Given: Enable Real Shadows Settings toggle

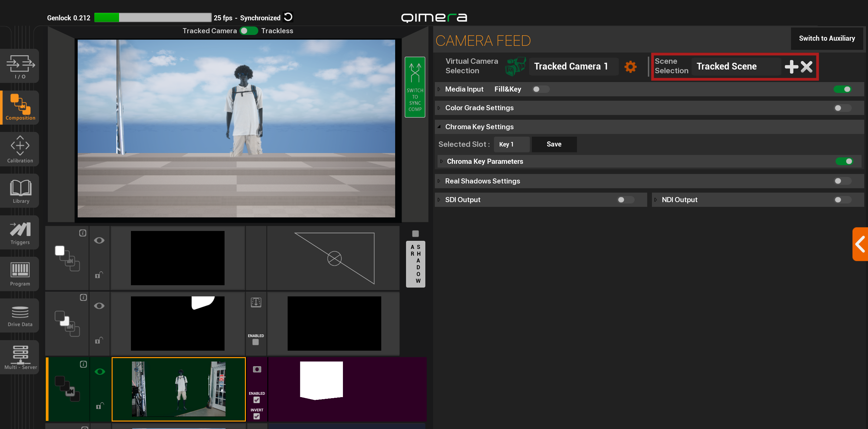Looking at the screenshot, I should tap(843, 181).
